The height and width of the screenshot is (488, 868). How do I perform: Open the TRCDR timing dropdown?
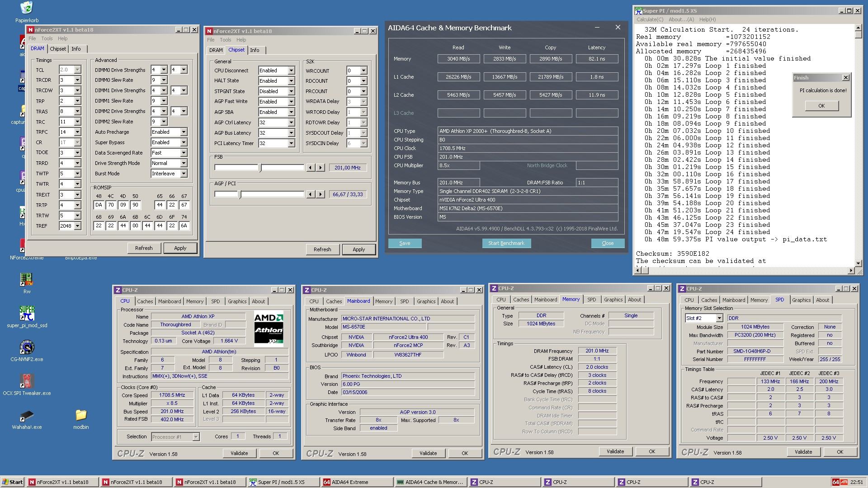tap(77, 80)
